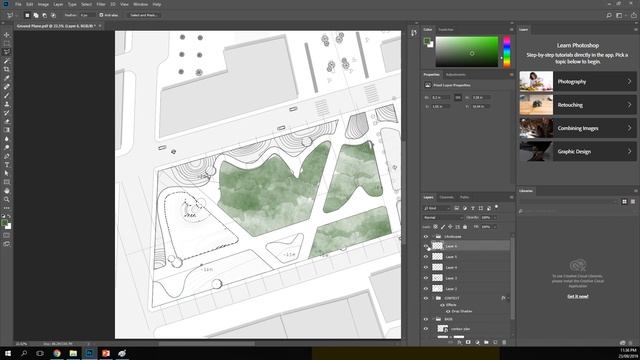
Task: Select the Eyedropper tool
Action: 7,78
